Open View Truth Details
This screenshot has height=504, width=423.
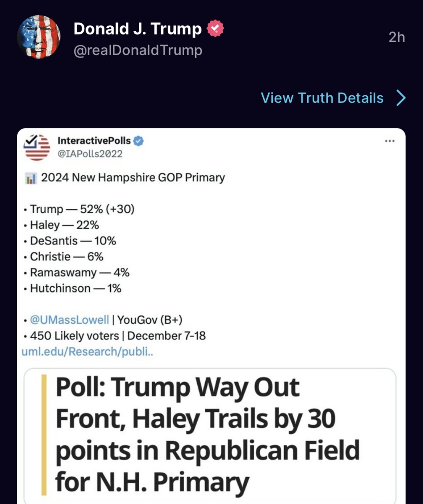tap(322, 98)
